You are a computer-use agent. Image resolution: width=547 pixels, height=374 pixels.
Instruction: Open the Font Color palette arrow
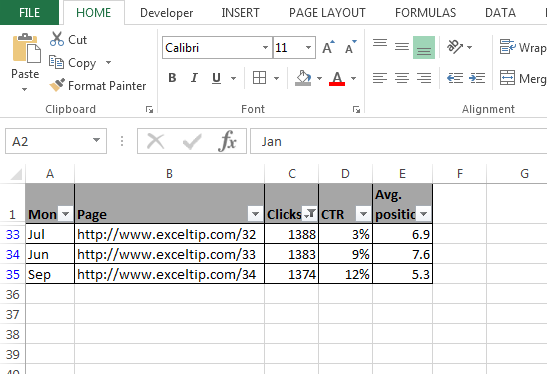[353, 78]
